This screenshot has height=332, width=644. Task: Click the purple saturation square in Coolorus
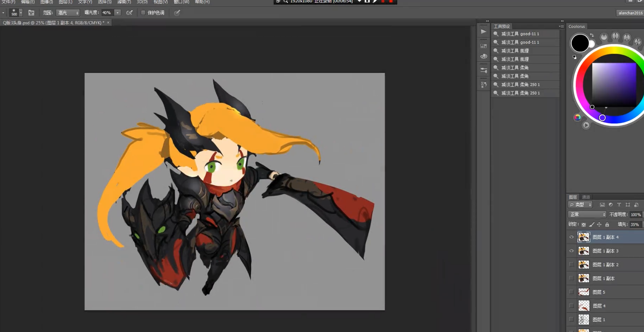614,85
